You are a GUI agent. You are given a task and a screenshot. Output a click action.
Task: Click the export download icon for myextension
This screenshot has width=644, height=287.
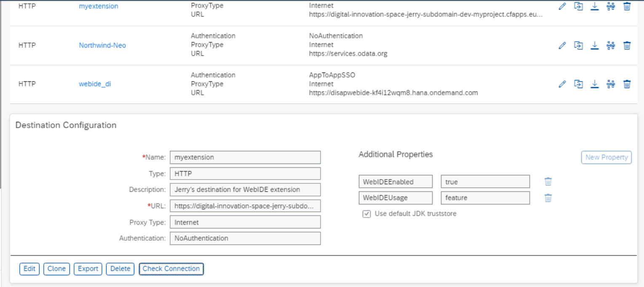[594, 7]
